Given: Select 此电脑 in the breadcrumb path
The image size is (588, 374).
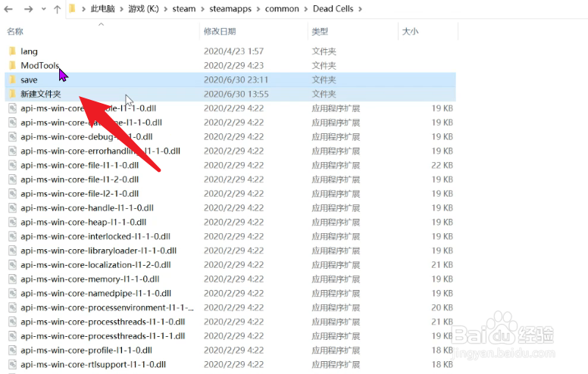Looking at the screenshot, I should tap(102, 8).
